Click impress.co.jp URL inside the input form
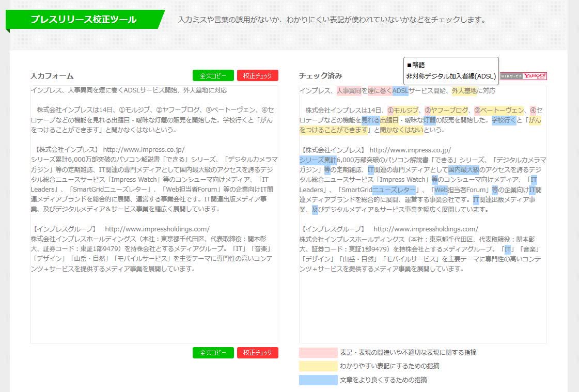This screenshot has width=579, height=392. point(144,150)
